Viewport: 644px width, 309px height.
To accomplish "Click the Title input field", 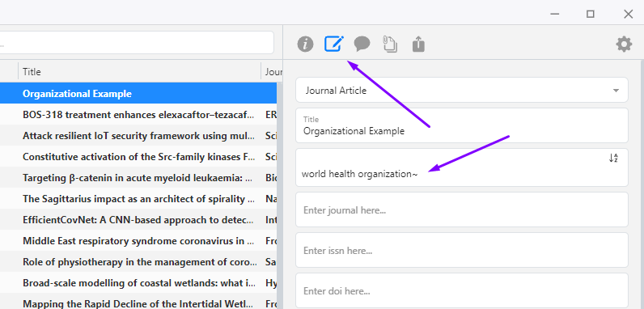I will coord(462,125).
